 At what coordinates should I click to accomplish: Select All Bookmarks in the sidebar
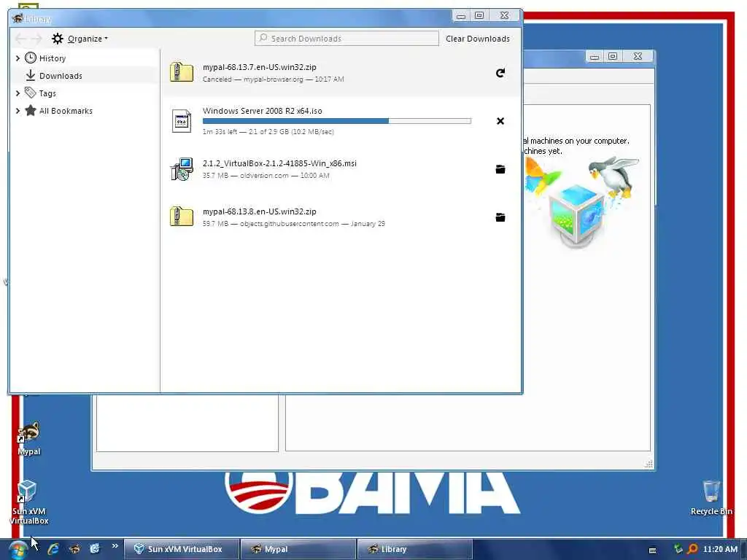[66, 111]
